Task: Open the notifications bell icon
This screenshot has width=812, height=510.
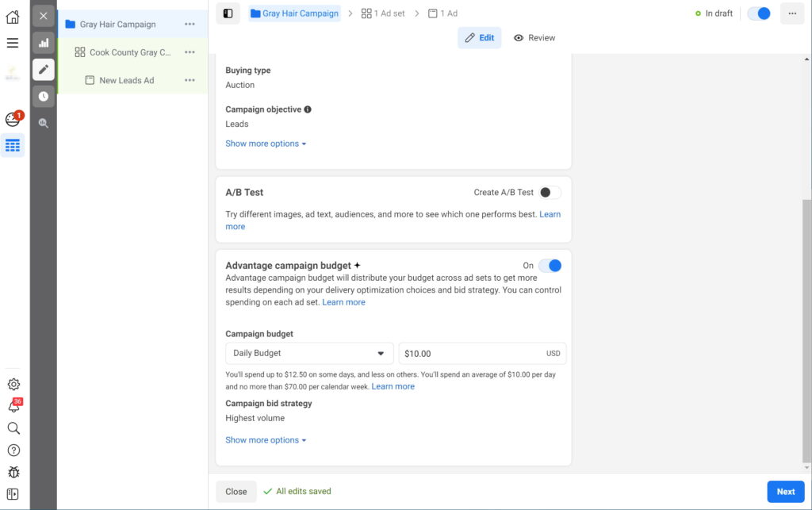Action: tap(13, 406)
